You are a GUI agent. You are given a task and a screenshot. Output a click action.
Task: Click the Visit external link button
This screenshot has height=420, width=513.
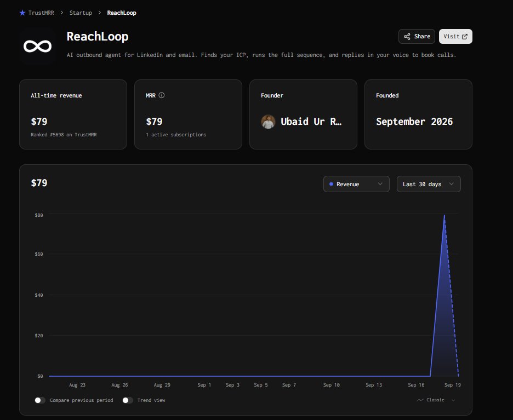(x=455, y=36)
